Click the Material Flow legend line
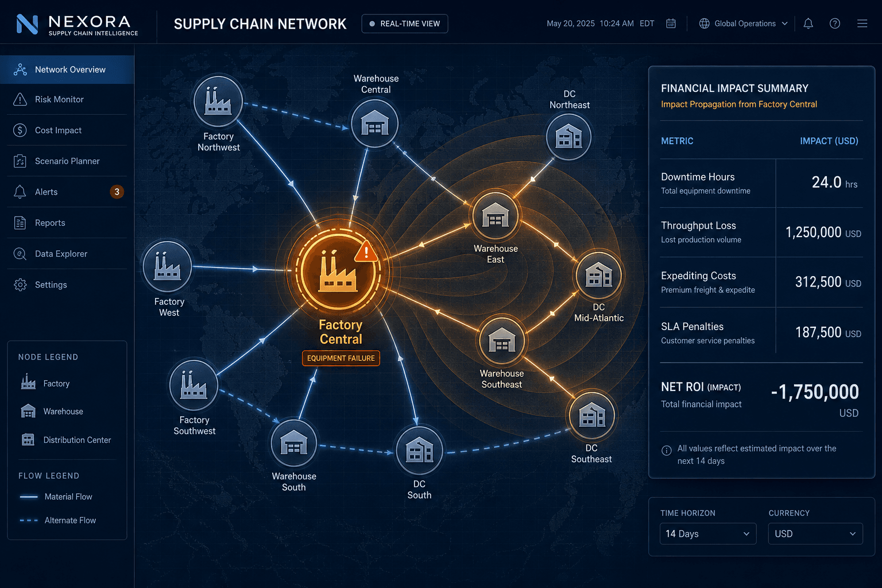882x588 pixels. tap(29, 497)
